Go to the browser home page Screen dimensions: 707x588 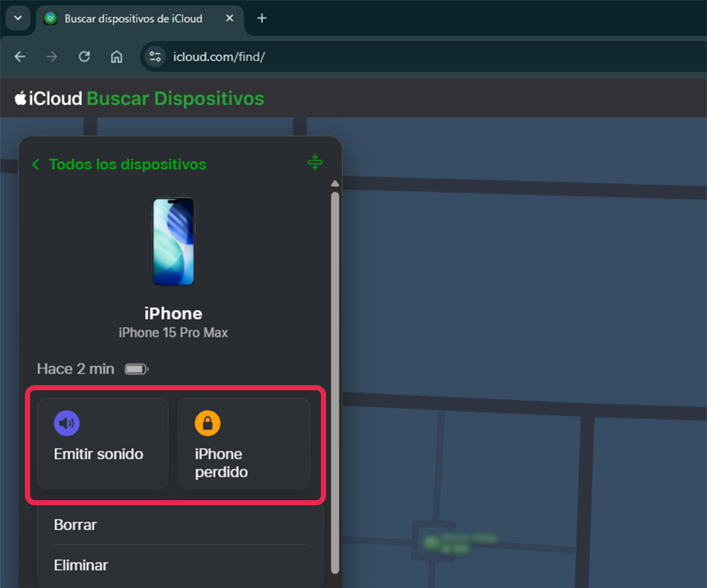click(x=116, y=56)
